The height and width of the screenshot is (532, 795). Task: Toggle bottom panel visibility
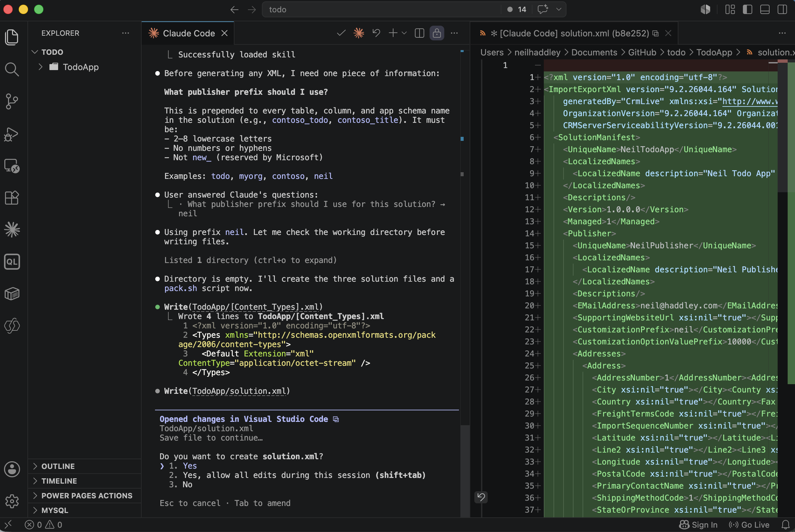[765, 9]
